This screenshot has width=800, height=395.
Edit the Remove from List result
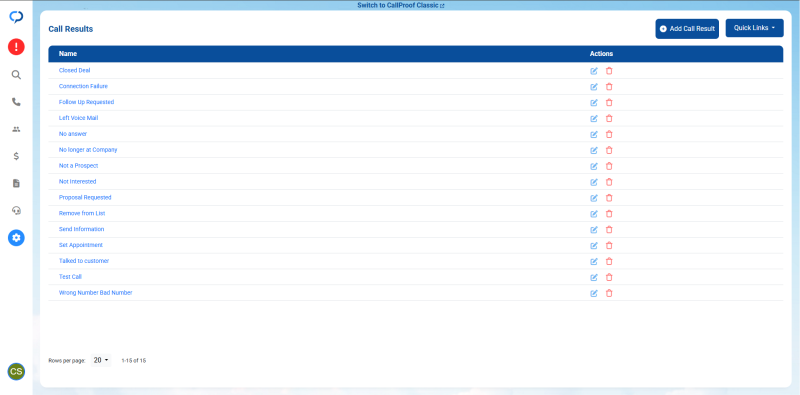(x=594, y=213)
